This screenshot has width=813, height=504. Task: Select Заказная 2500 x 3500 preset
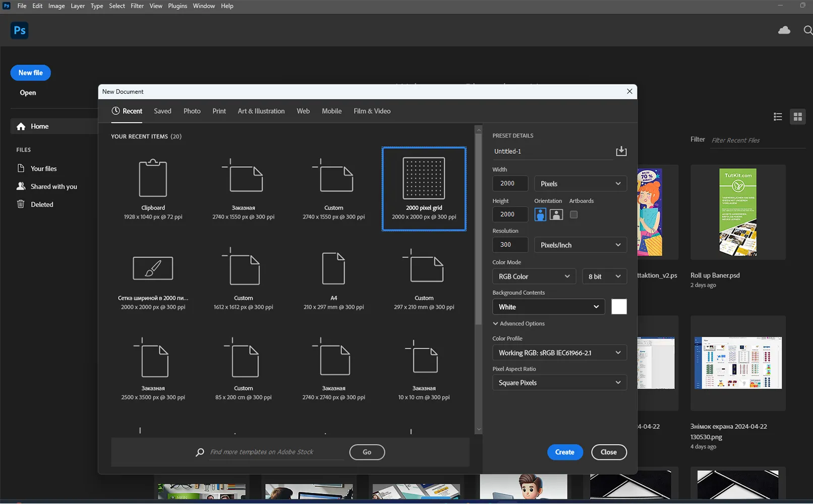click(x=153, y=369)
